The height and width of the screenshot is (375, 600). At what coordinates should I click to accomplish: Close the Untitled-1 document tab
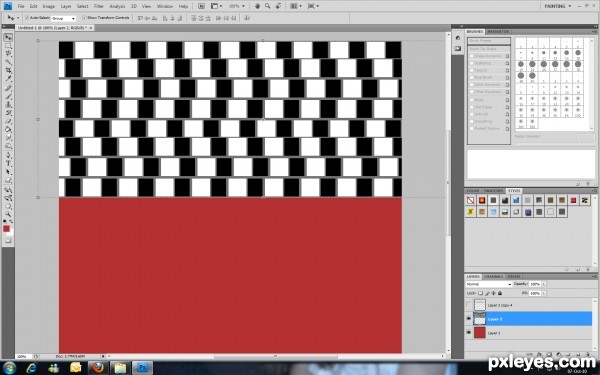pos(91,28)
